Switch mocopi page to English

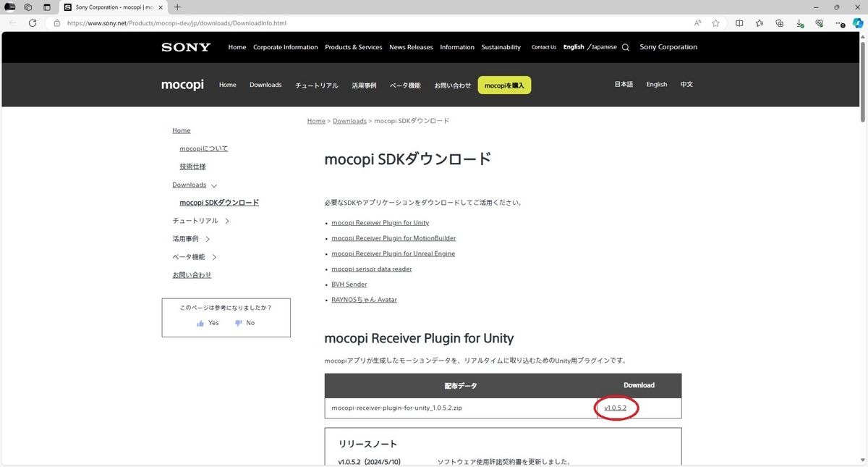(657, 85)
